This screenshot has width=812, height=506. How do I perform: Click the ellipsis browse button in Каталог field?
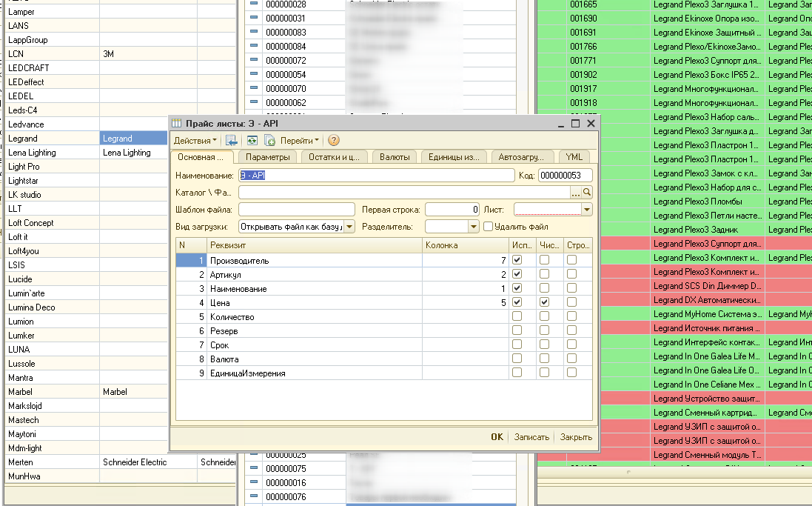tap(576, 193)
